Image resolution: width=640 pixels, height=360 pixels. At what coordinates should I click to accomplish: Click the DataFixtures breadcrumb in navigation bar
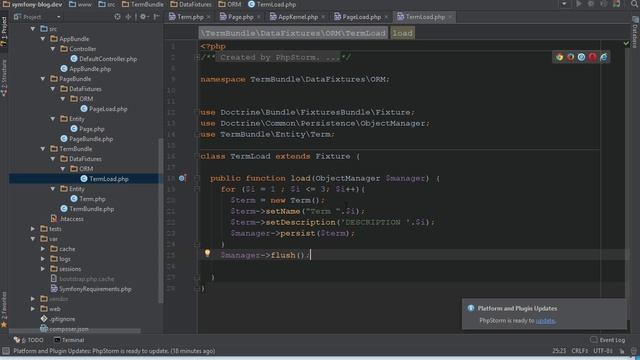tap(191, 4)
